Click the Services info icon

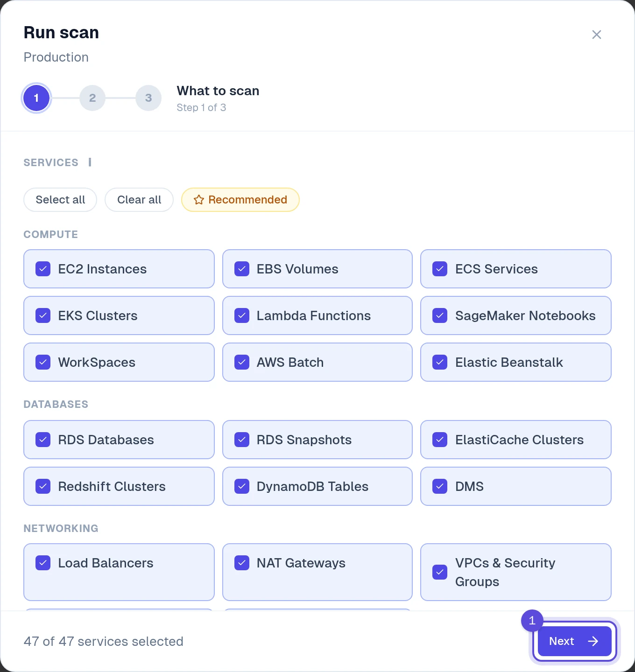[x=90, y=162]
